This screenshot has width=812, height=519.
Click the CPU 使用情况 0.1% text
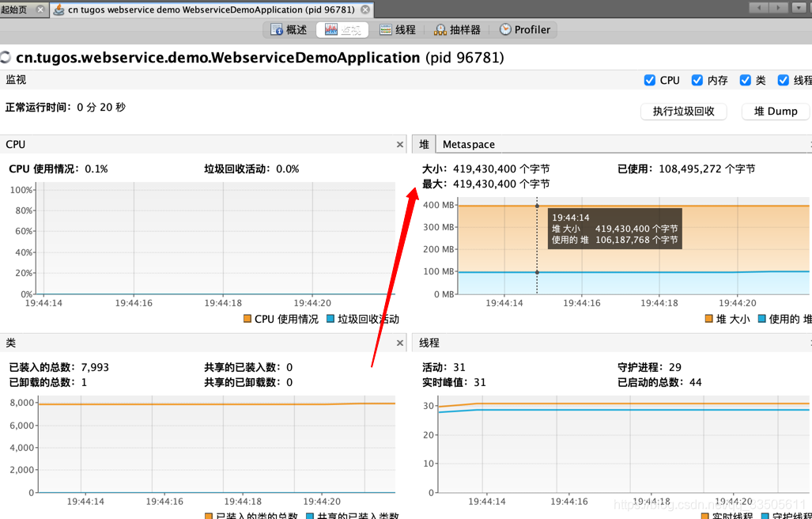pos(59,169)
